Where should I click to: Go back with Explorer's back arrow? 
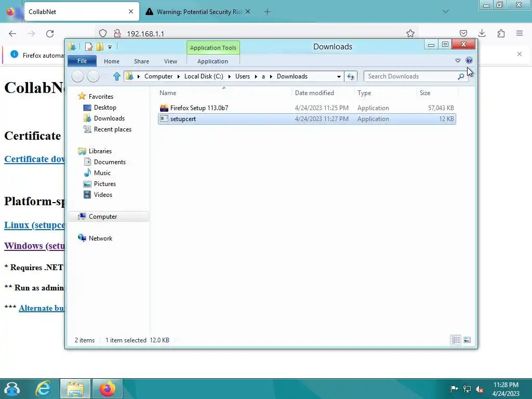point(78,76)
